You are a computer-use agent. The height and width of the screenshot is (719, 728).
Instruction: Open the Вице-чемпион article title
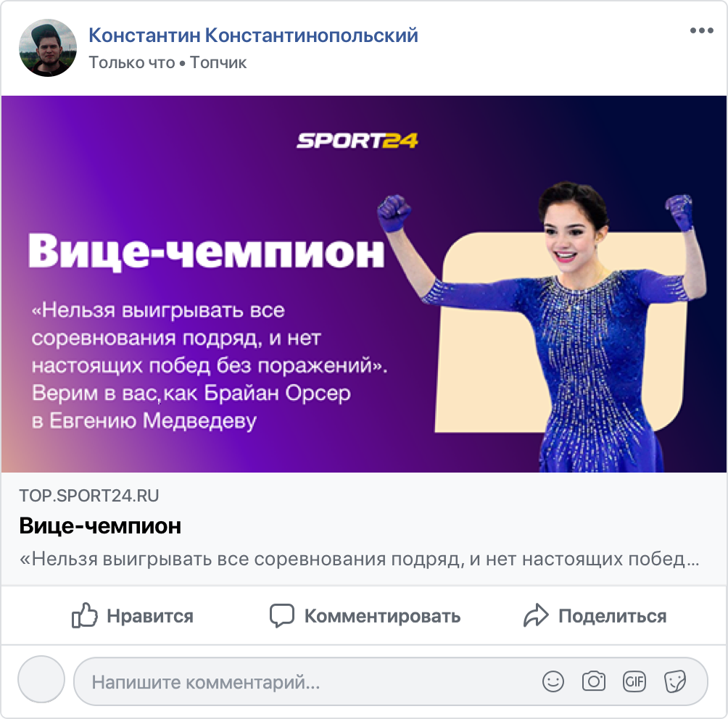point(100,526)
